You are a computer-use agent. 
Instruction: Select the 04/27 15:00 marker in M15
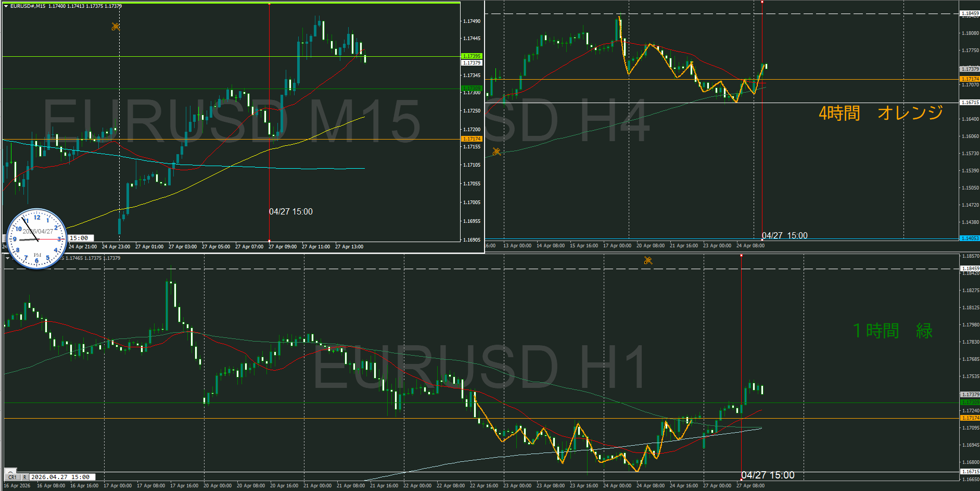tap(290, 211)
